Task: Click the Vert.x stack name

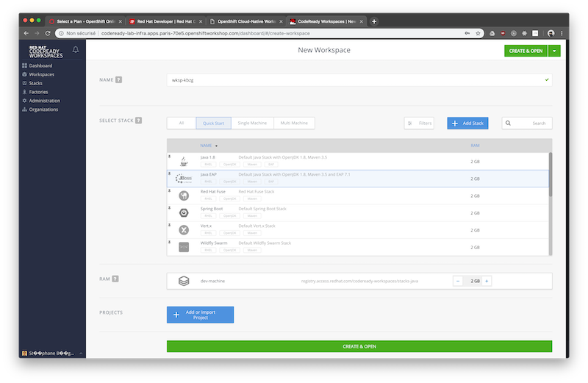Action: point(206,226)
